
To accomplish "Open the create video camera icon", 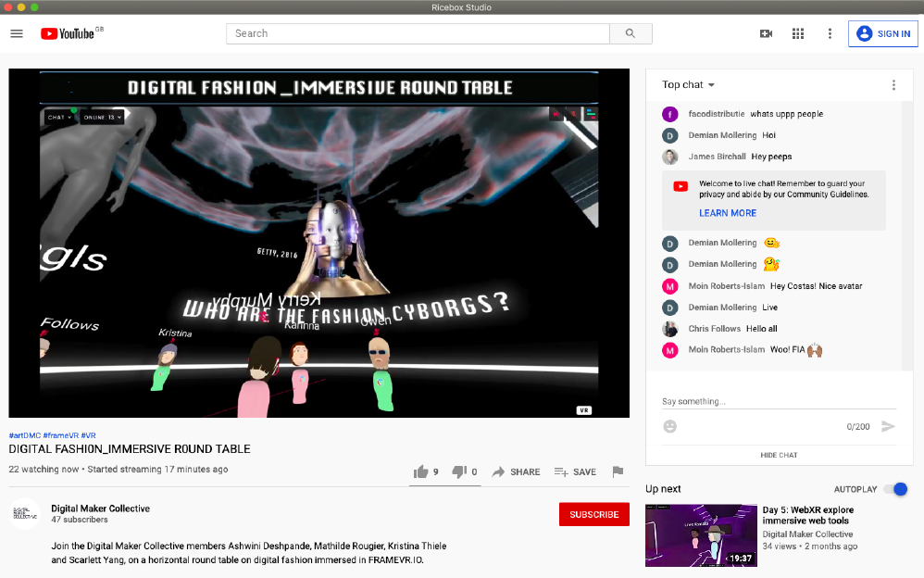I will pyautogui.click(x=766, y=33).
